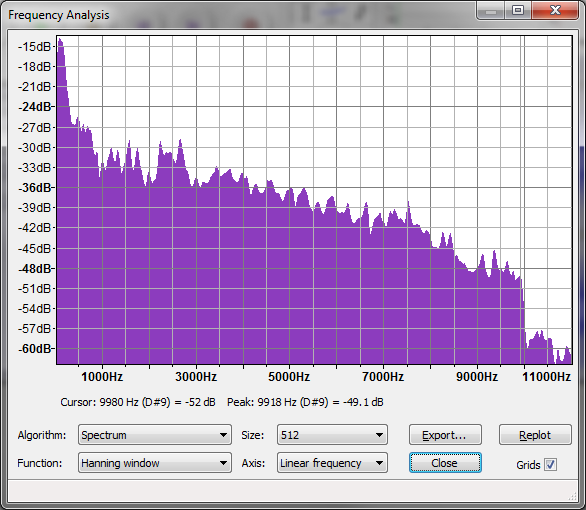Click the arrow on the Hanning window combo
Screen dimensions: 586x510
pos(223,463)
